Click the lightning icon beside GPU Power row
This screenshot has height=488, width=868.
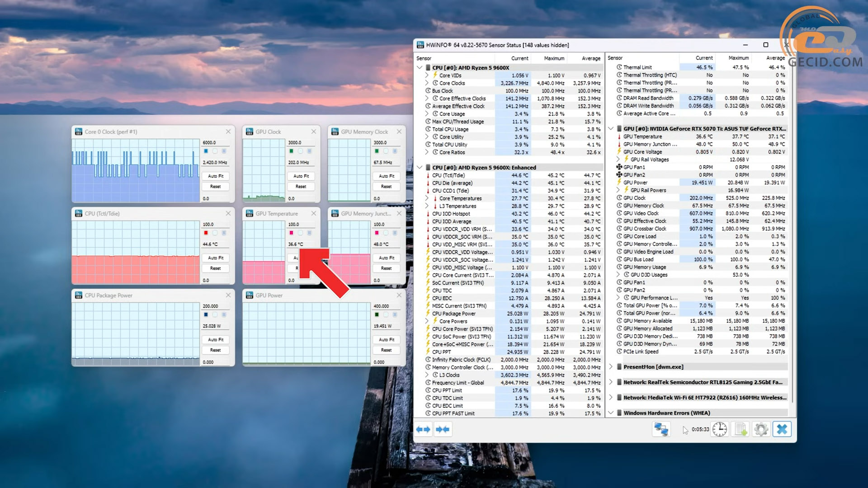(619, 183)
